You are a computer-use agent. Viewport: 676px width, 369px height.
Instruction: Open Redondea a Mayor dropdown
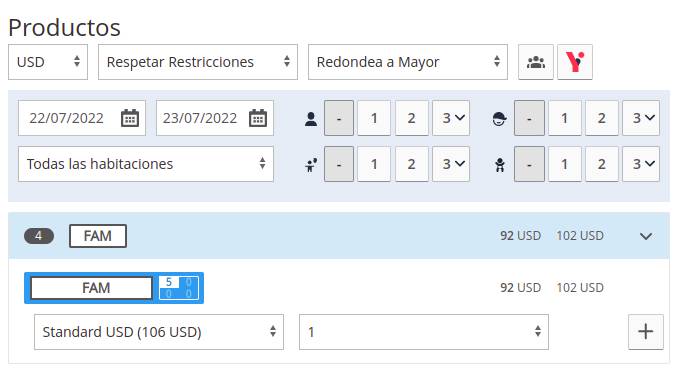pyautogui.click(x=408, y=62)
